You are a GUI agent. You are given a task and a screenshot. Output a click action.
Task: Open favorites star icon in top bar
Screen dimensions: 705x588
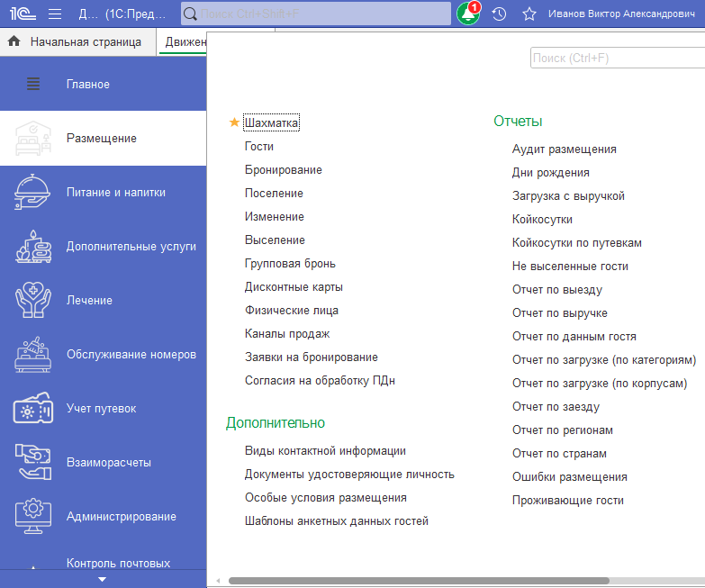pos(529,14)
